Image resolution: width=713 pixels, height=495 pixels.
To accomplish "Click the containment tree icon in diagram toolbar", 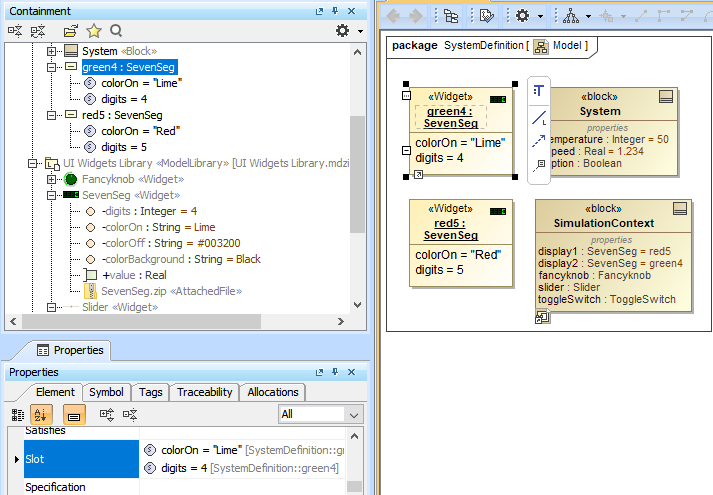I will (450, 16).
